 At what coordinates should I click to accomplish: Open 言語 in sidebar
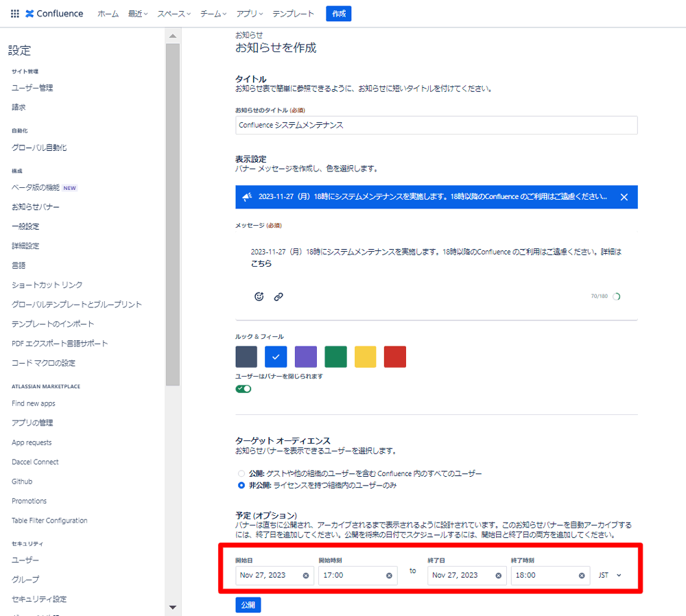tap(19, 265)
